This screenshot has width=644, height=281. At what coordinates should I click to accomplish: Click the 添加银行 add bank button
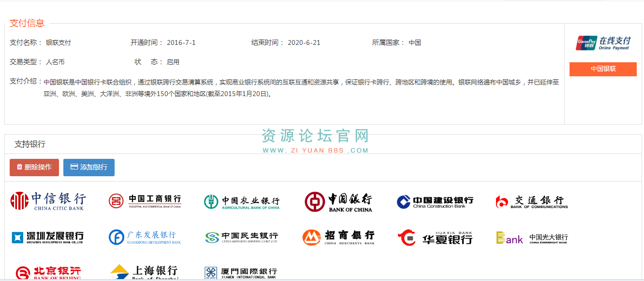[89, 167]
